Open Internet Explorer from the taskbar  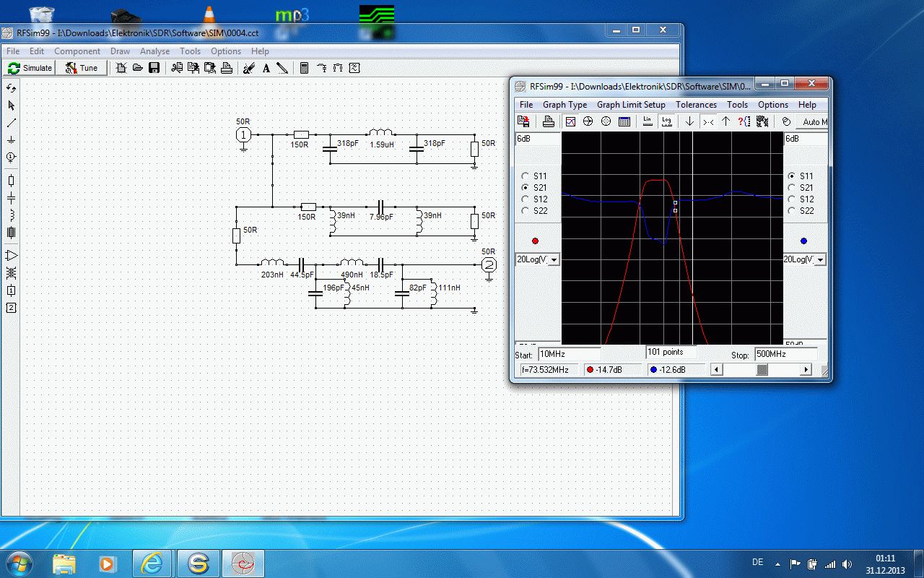click(x=152, y=564)
